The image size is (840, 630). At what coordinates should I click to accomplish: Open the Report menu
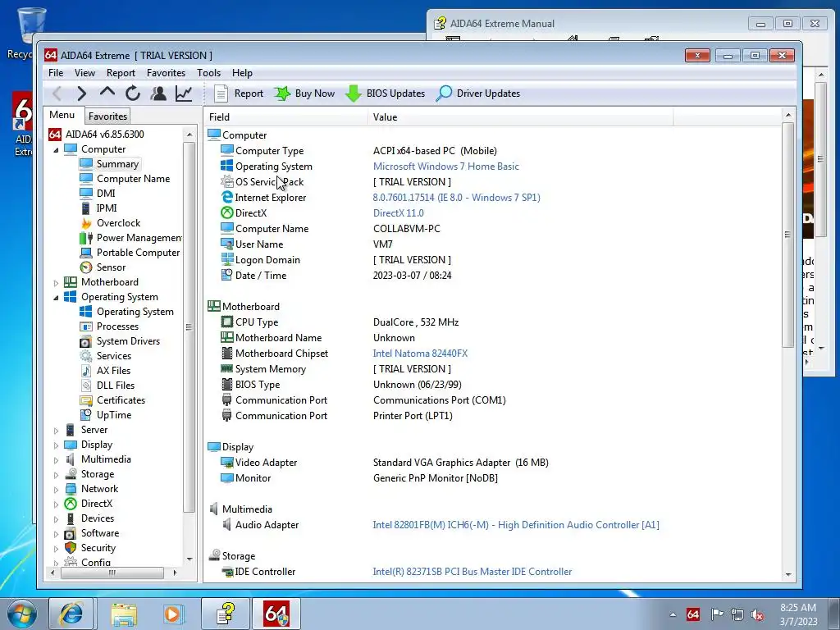tap(121, 73)
